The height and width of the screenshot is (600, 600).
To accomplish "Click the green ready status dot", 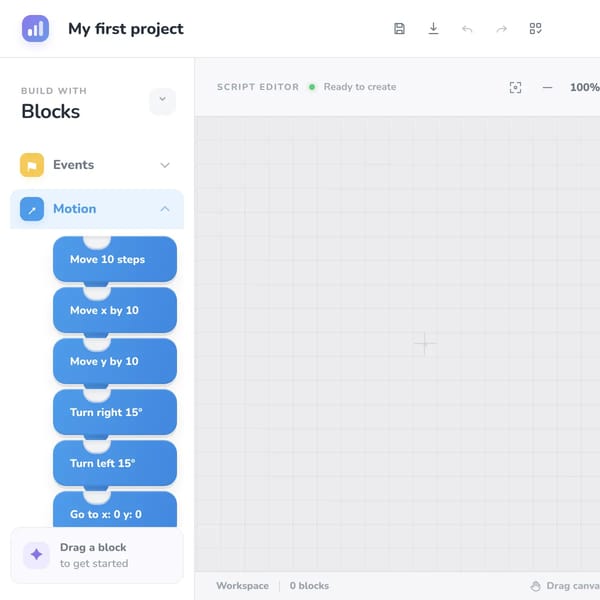I will pyautogui.click(x=312, y=87).
